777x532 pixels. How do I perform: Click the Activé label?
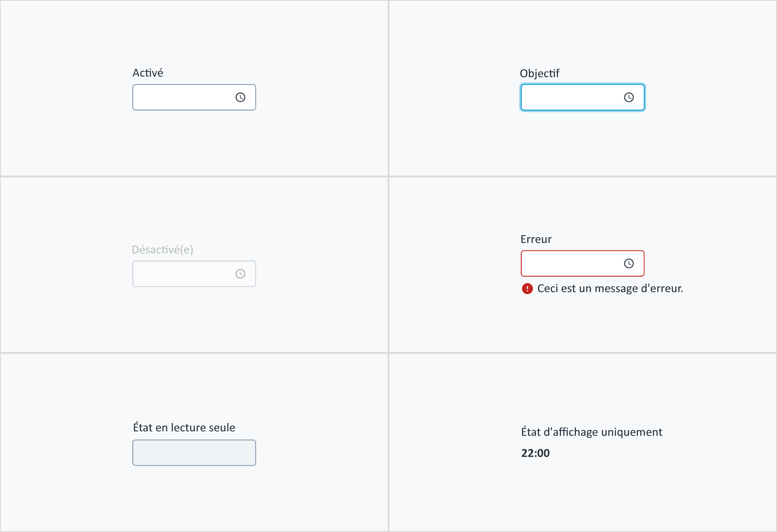[148, 73]
